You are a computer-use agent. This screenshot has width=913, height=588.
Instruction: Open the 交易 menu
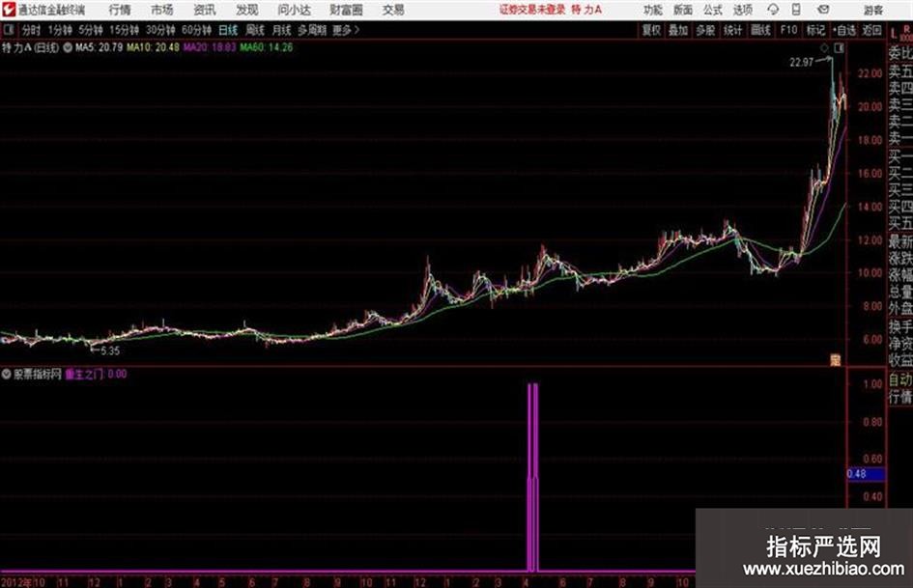coord(393,10)
